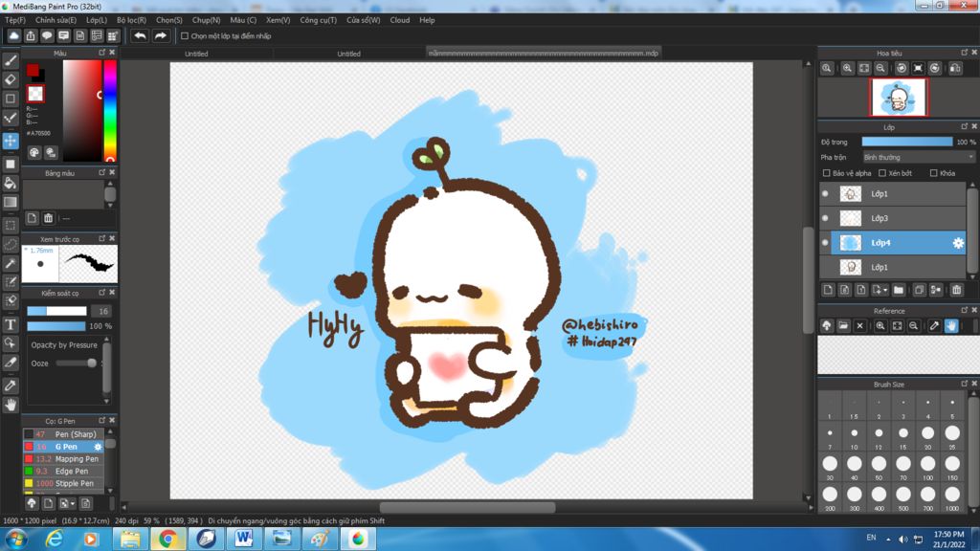Adjust the Ooze slider

[76, 363]
